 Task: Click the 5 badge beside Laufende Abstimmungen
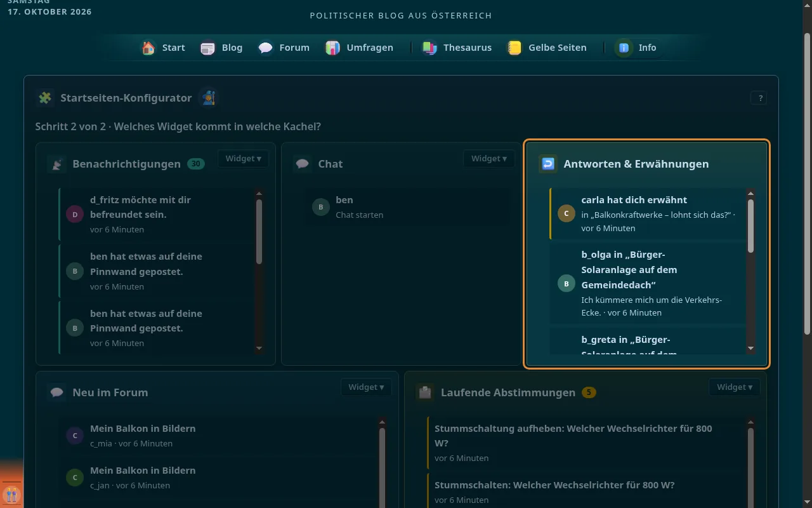[589, 392]
